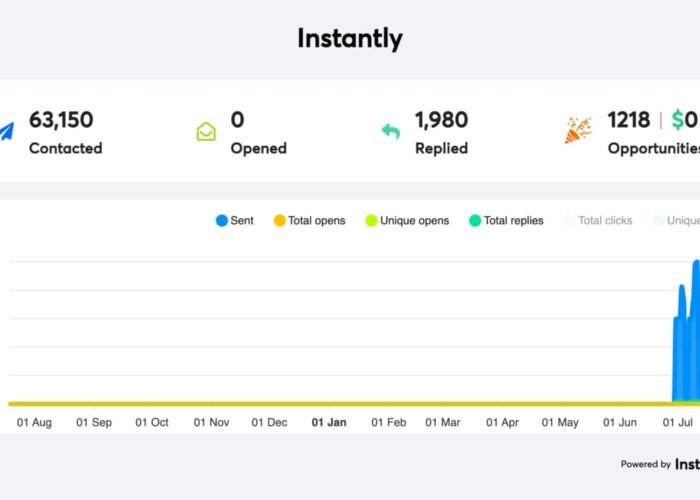Viewport: 700px width, 500px height.
Task: Click the 1218 Opportunities count
Action: (628, 120)
